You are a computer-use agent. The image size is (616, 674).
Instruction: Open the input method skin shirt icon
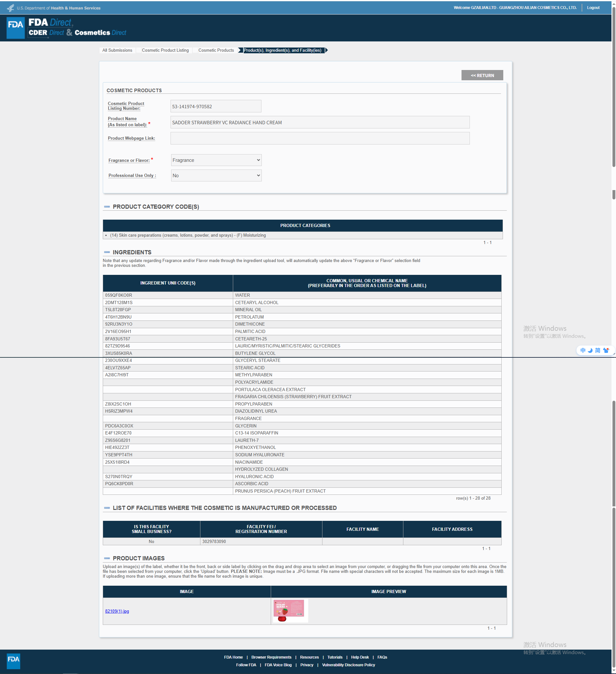(x=606, y=350)
